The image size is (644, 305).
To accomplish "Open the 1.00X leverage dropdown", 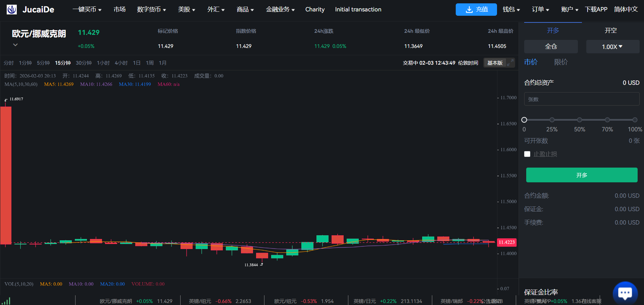I will point(612,47).
